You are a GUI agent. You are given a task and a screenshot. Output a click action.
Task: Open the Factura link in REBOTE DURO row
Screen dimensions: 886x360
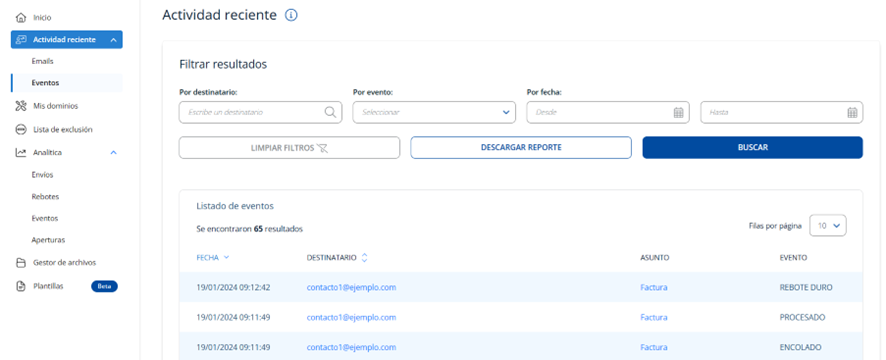tap(654, 287)
